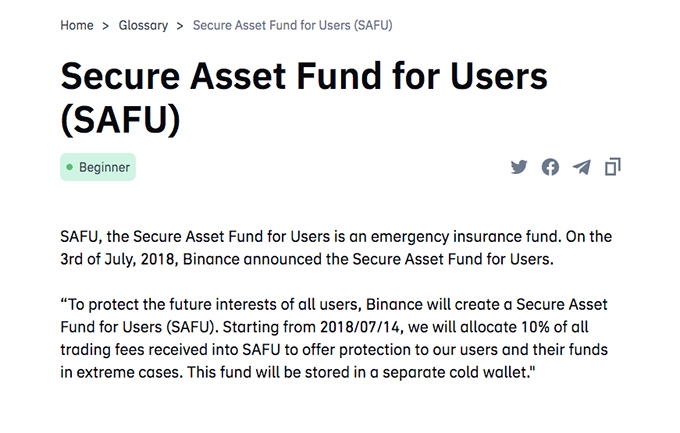
Task: Click the chevron separator after Home
Action: click(x=106, y=25)
